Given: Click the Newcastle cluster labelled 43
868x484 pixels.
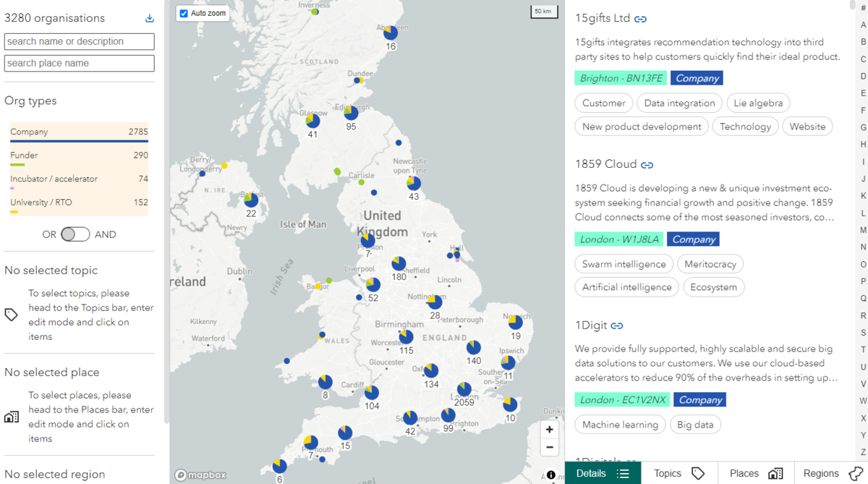Looking at the screenshot, I should pyautogui.click(x=413, y=183).
